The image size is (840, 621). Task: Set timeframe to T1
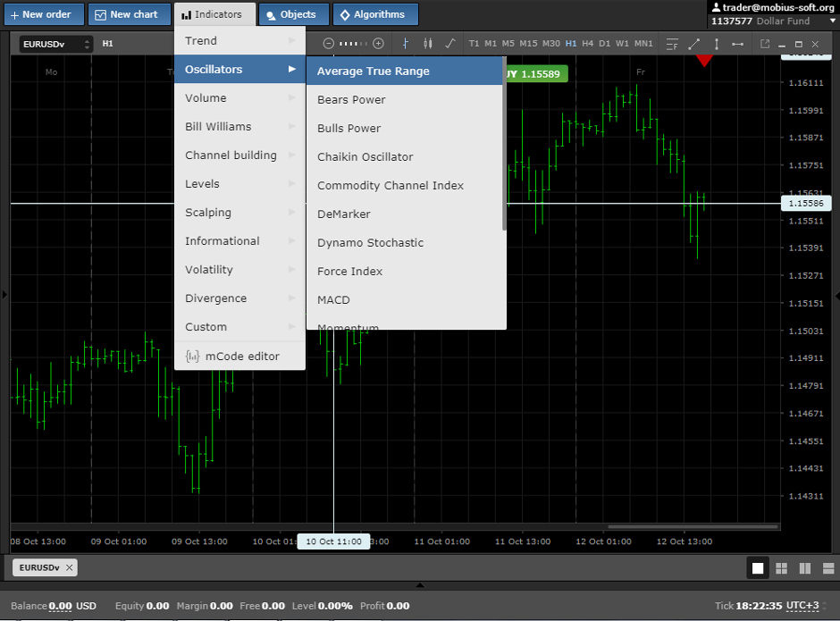coord(474,44)
